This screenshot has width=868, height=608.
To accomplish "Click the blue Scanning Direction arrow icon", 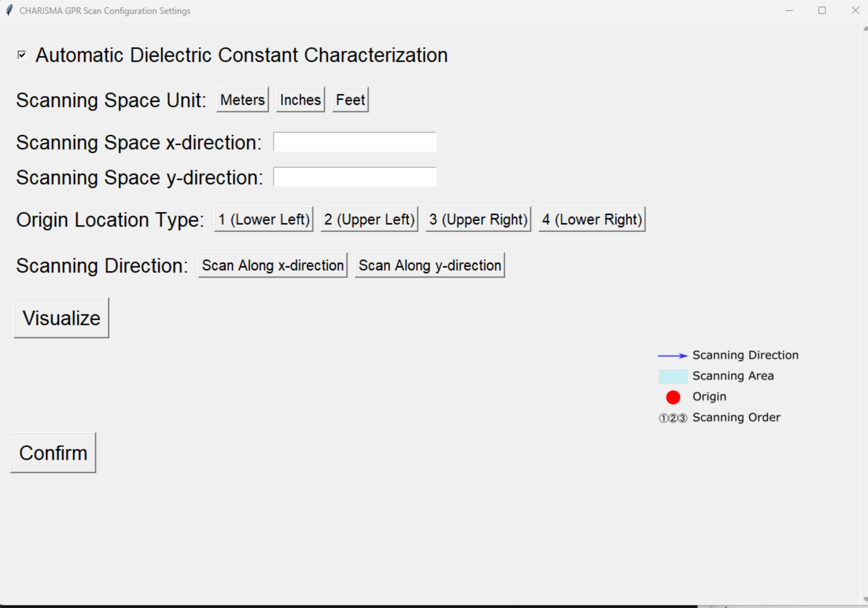I will click(x=672, y=356).
